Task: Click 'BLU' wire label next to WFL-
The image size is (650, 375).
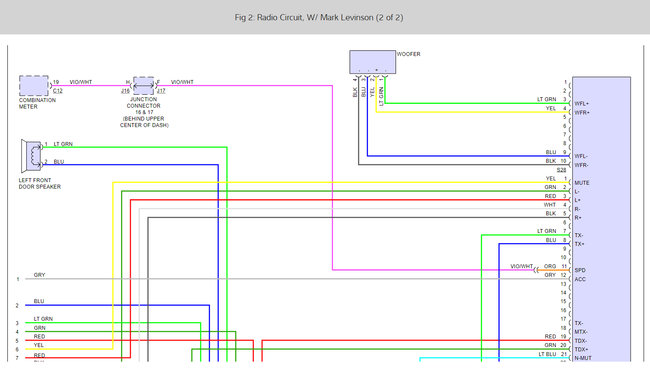Action: coord(551,152)
